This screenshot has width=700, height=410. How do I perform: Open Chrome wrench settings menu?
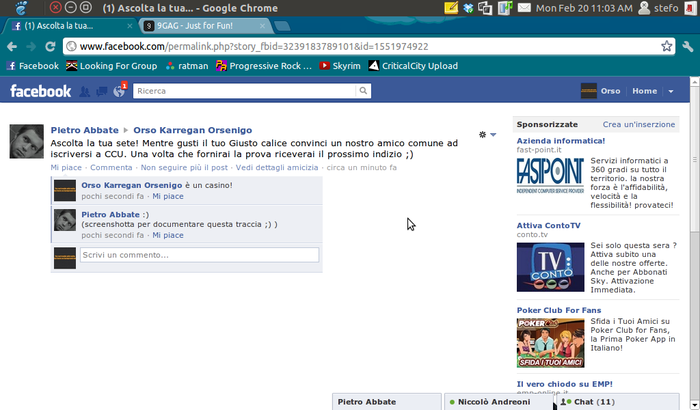pos(688,46)
